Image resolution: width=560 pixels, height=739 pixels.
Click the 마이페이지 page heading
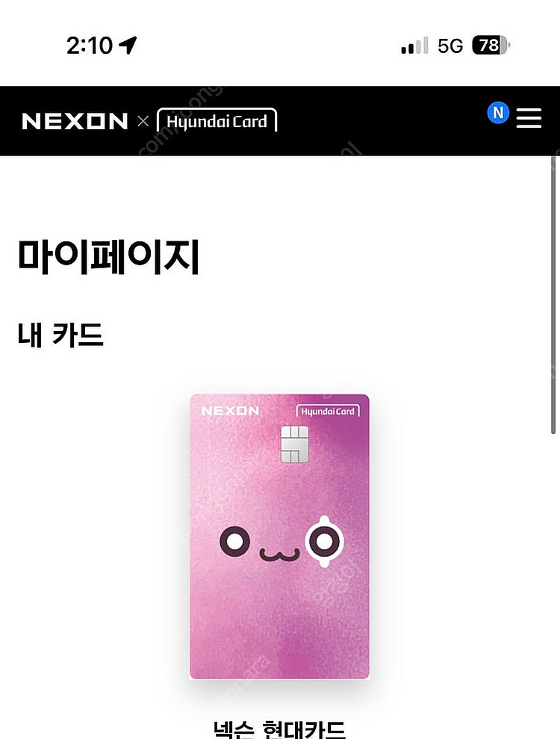pyautogui.click(x=108, y=257)
